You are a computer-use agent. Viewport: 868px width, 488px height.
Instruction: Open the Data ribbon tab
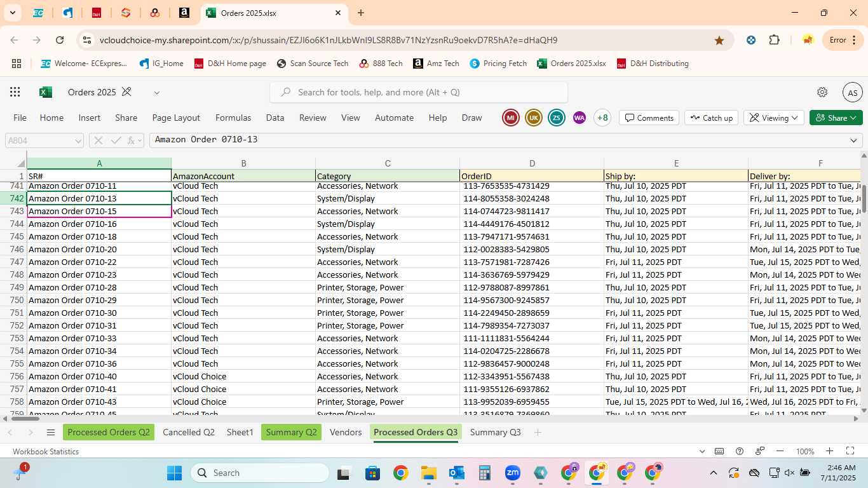tap(275, 118)
